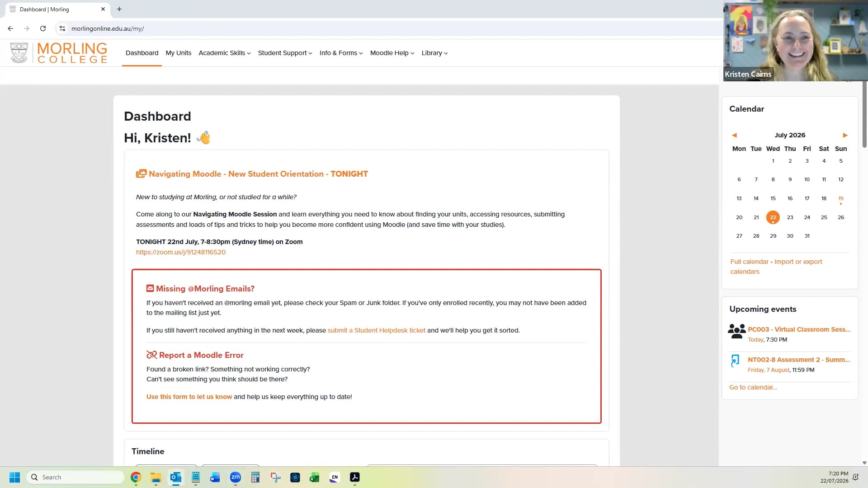
Task: Open Import or export calendars link
Action: pos(776,267)
